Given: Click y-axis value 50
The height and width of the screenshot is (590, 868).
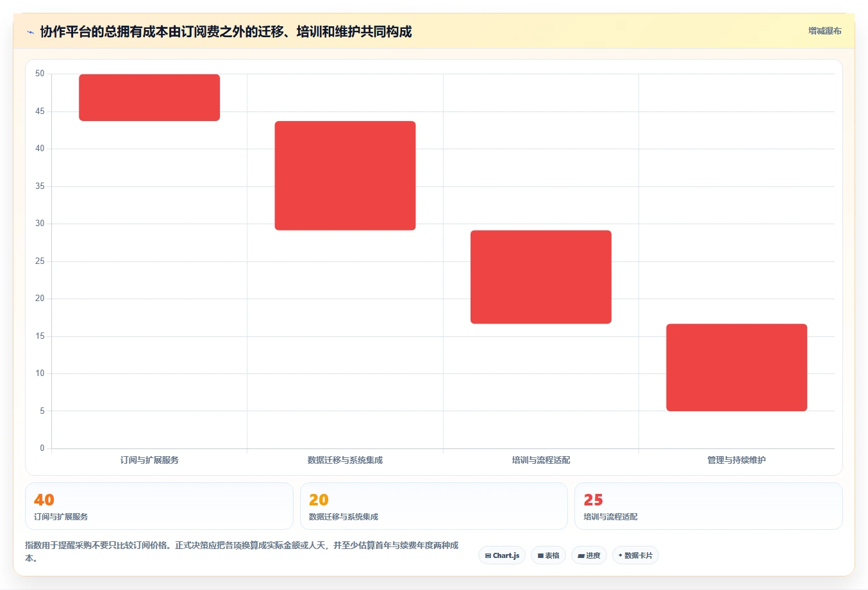Looking at the screenshot, I should [40, 74].
